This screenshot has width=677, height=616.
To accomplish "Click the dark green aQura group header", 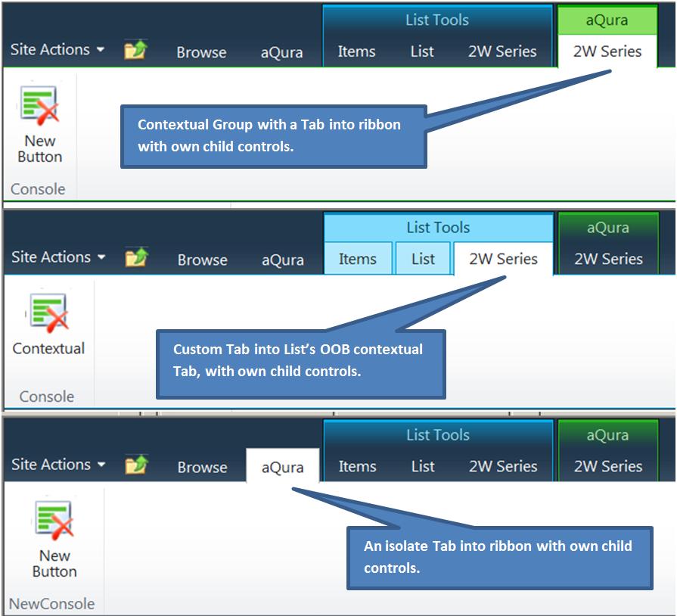I will point(607,227).
